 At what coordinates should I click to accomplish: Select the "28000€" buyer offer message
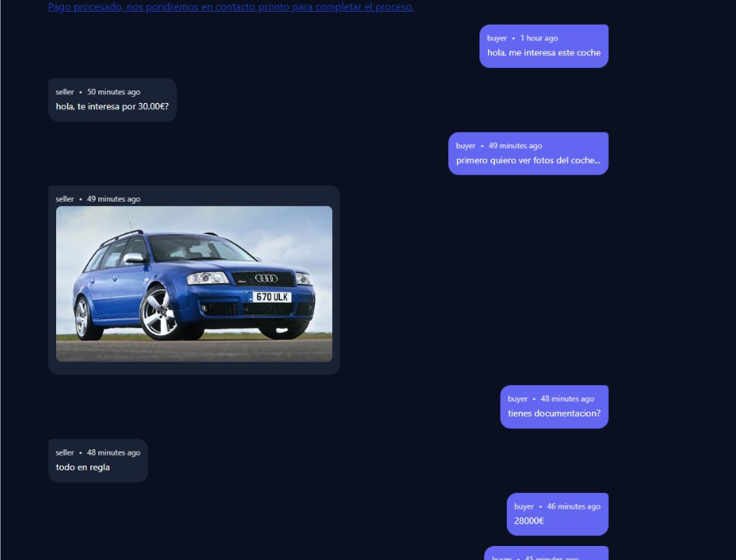(x=529, y=521)
